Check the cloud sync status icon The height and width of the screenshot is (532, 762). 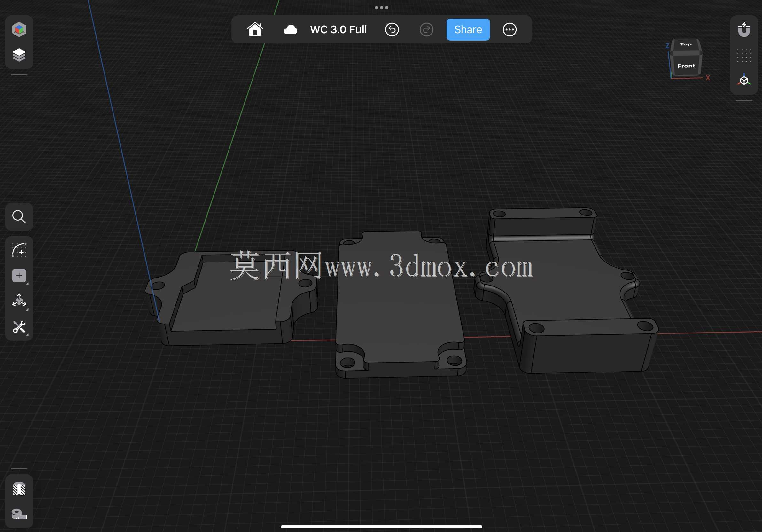click(291, 29)
